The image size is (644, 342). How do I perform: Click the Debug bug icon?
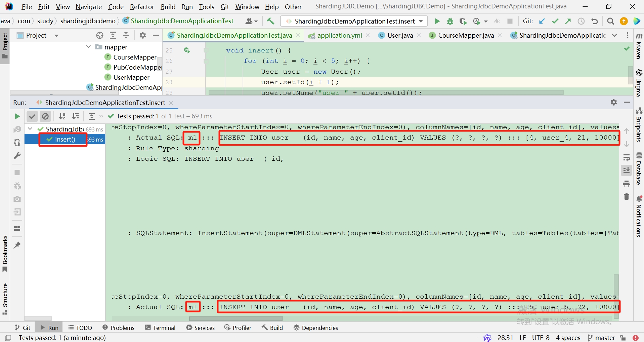450,21
